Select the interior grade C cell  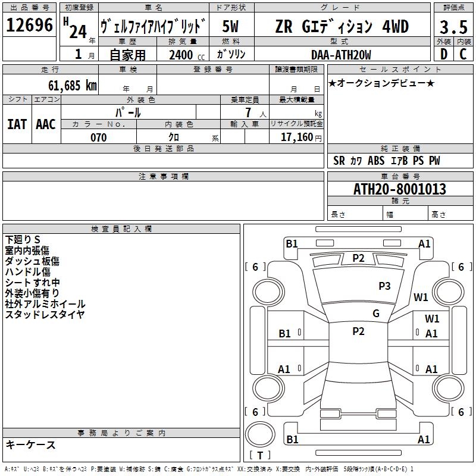[464, 54]
